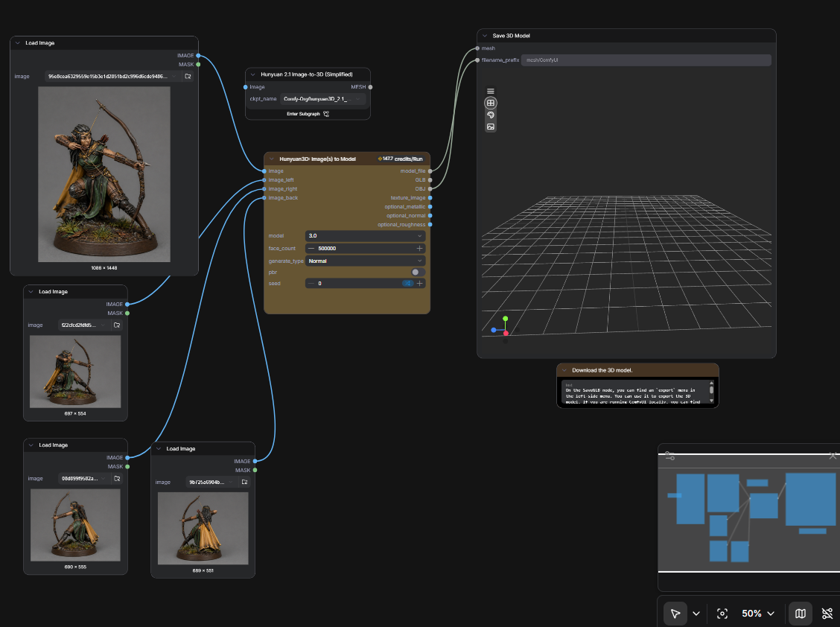Click the fit view focus icon
Viewport: 840px width, 627px height.
[x=722, y=614]
